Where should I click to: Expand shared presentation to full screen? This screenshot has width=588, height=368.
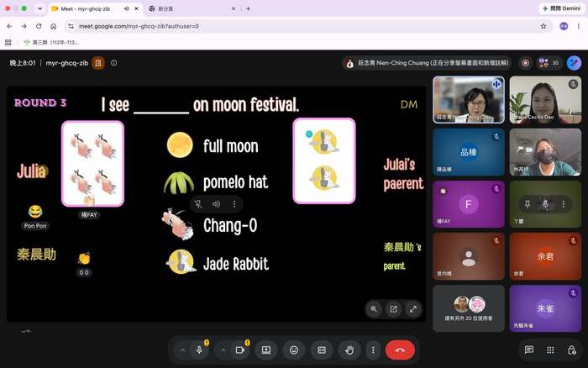point(413,309)
